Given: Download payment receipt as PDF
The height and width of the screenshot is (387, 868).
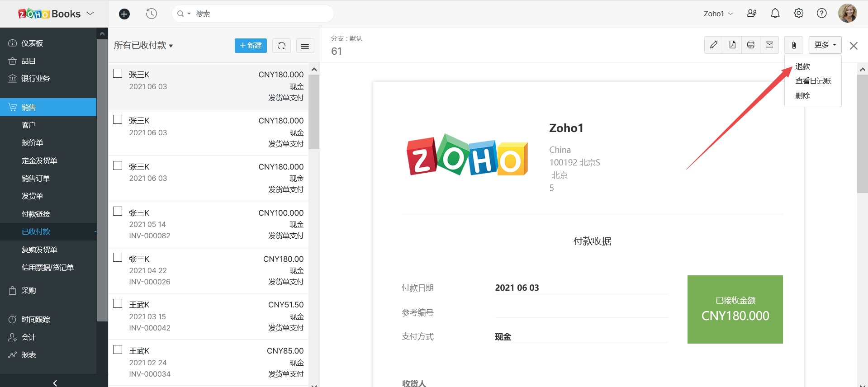Looking at the screenshot, I should coord(732,45).
